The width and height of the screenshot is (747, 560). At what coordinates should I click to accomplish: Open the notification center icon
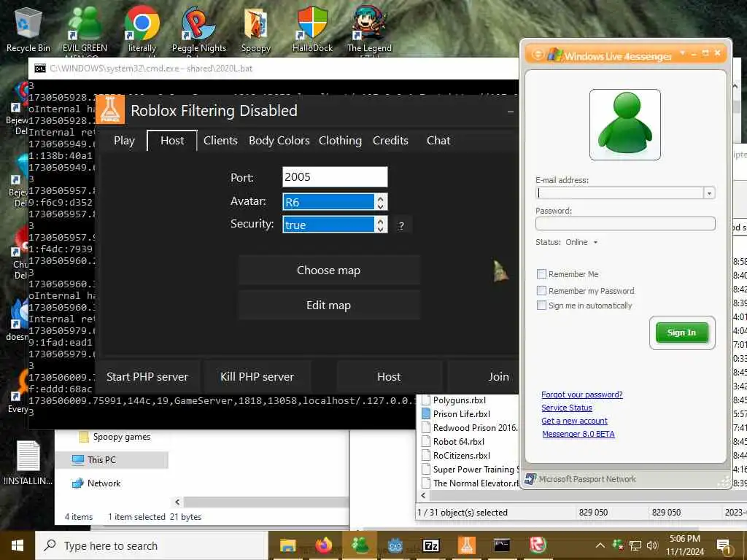pos(723,545)
